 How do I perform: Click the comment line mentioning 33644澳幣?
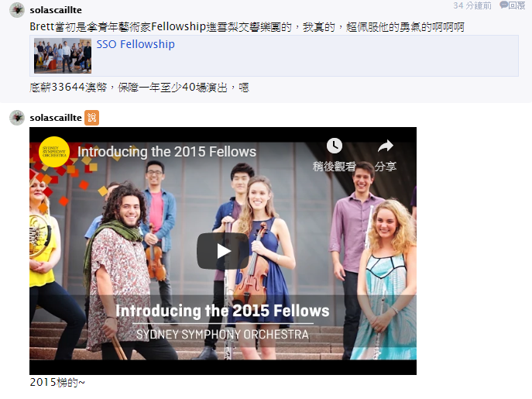139,88
